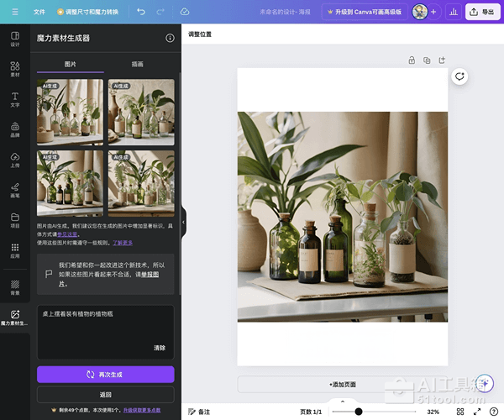Select the 文字 (Text) sidebar tool
Viewport: 504px width, 420px height.
click(14, 100)
